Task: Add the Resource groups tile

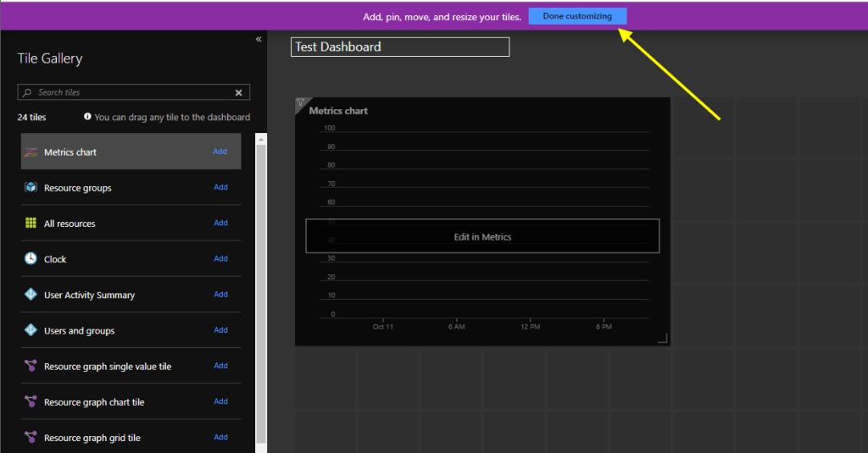Action: tap(220, 187)
